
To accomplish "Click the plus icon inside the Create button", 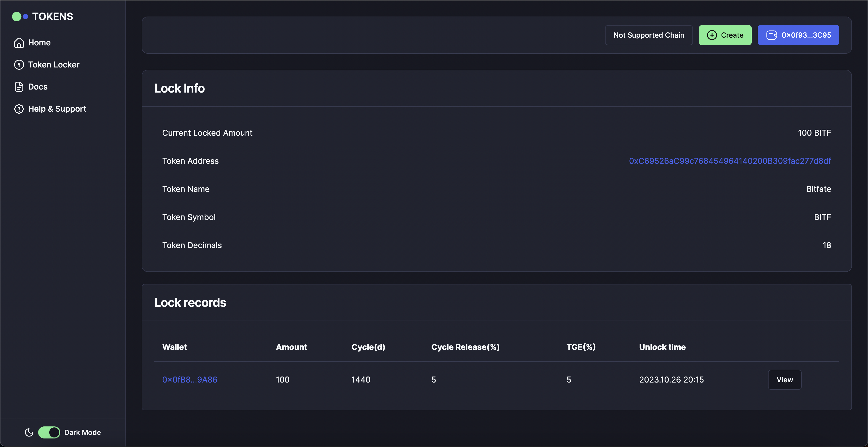I will click(712, 35).
